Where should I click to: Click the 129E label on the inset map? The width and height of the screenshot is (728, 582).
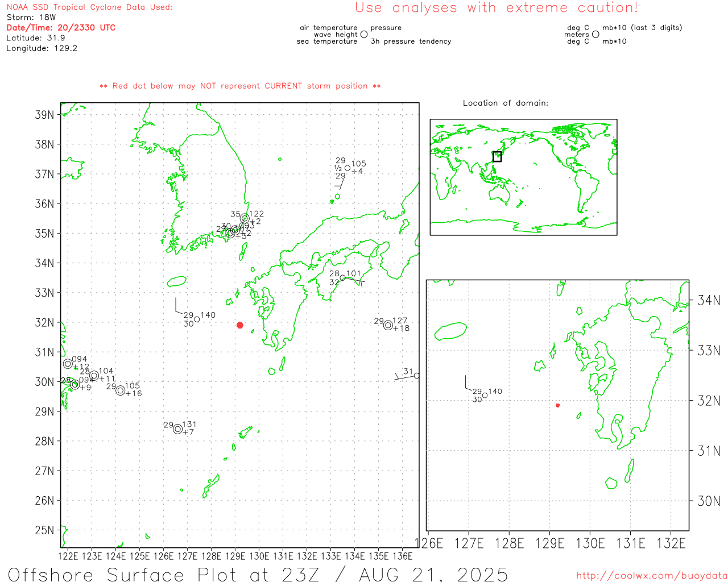click(550, 543)
